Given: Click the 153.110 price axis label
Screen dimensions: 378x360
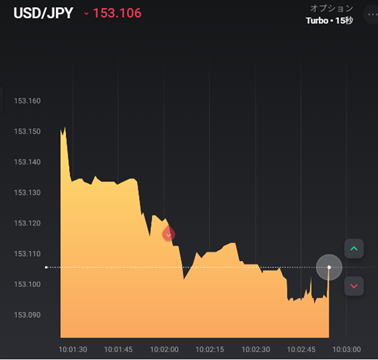Looking at the screenshot, I should click(27, 254).
